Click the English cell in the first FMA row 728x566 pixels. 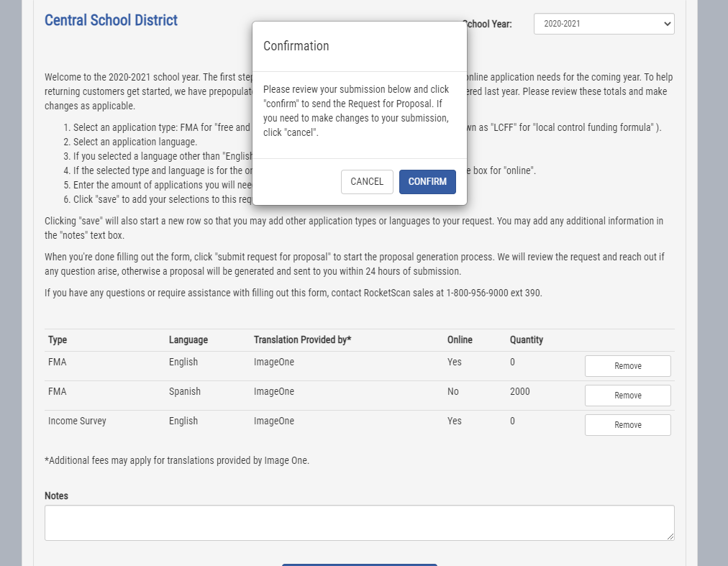pyautogui.click(x=183, y=362)
